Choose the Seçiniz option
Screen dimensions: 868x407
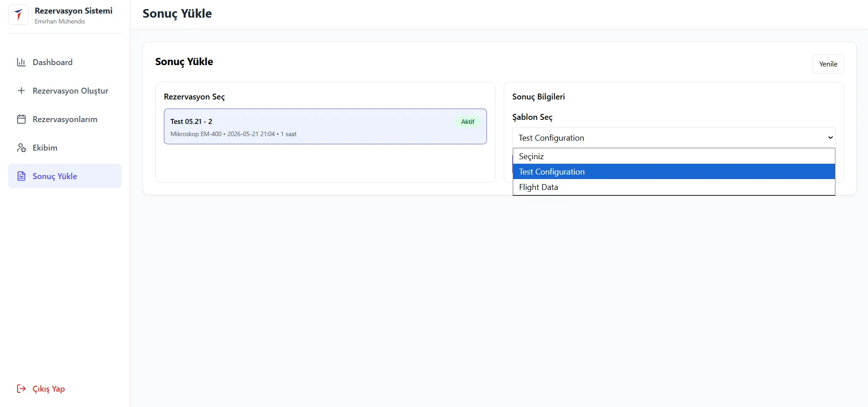[x=674, y=156]
